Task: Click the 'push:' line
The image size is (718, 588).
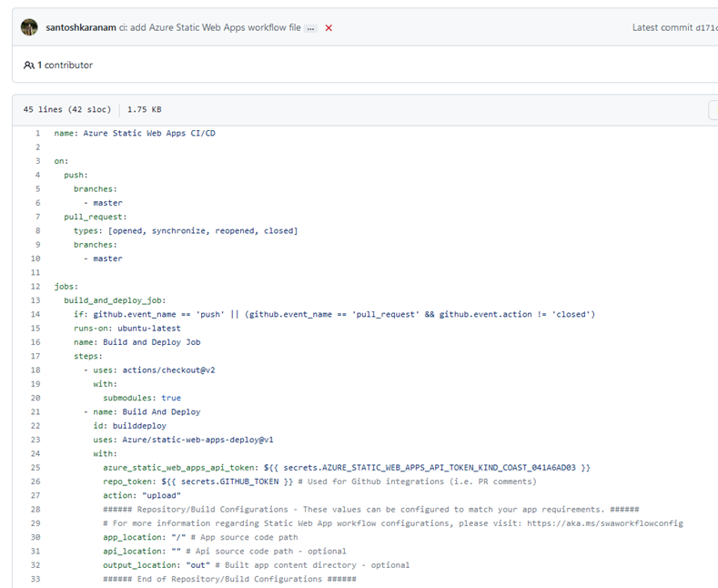Action: (x=76, y=175)
